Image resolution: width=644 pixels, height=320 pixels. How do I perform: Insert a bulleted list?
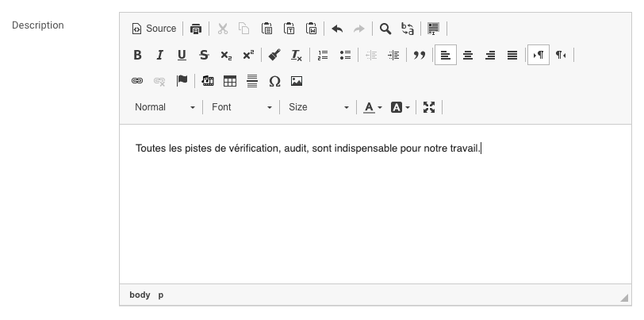click(345, 55)
